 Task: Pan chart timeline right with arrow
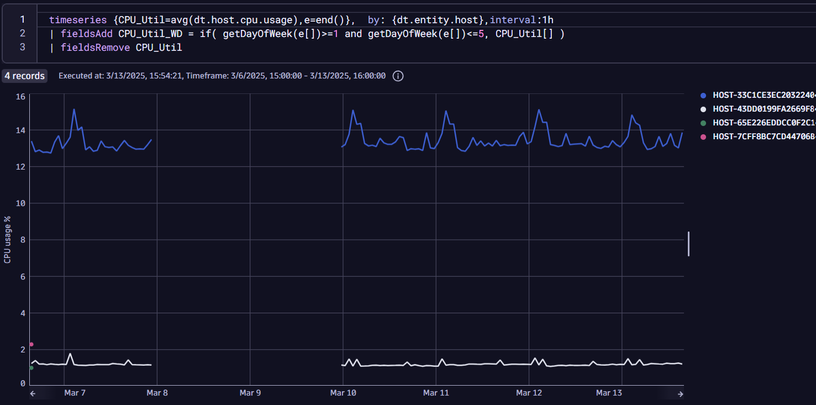pyautogui.click(x=681, y=394)
